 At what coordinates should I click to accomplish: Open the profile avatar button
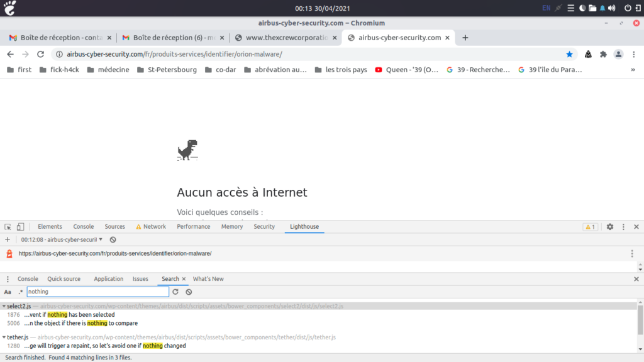pos(618,54)
